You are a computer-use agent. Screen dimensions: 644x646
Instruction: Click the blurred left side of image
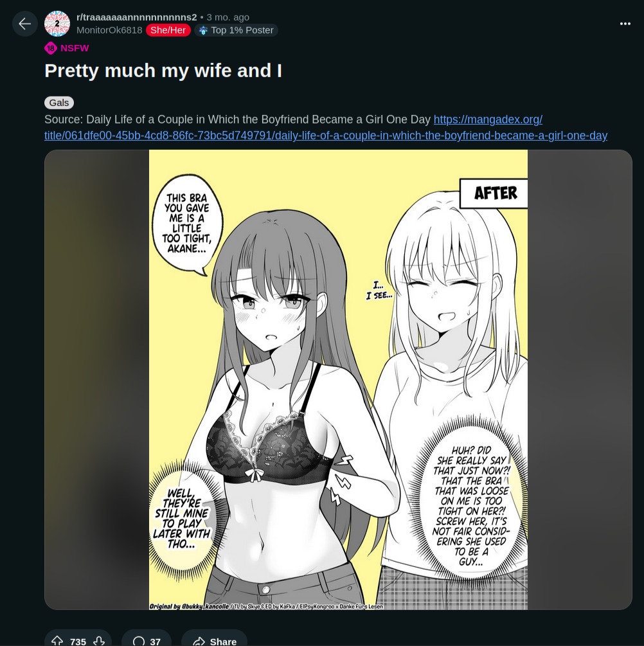[x=97, y=379]
